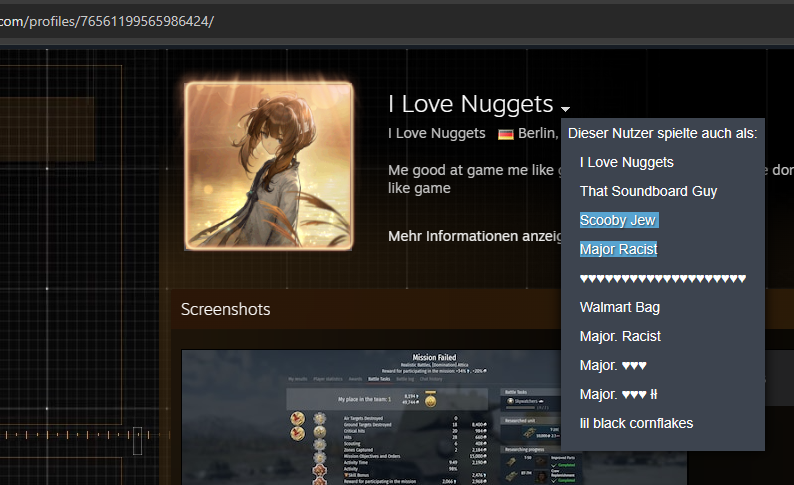This screenshot has width=794, height=485.
Task: Select 'That Soundboard Guy' alias entry
Action: pyautogui.click(x=648, y=191)
